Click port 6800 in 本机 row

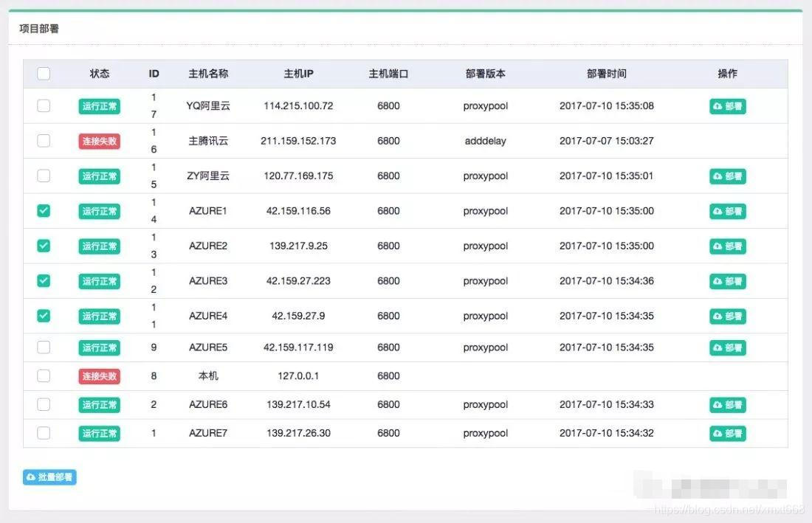click(388, 375)
